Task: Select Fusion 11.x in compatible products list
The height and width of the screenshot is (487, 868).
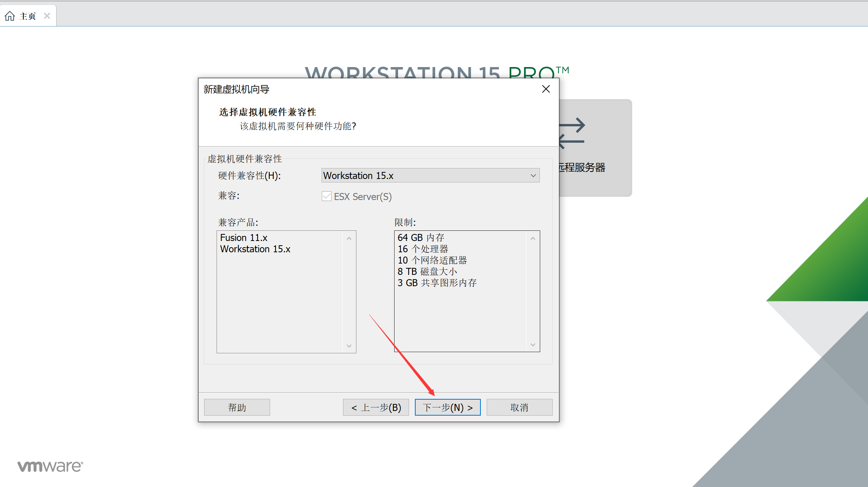Action: 244,237
